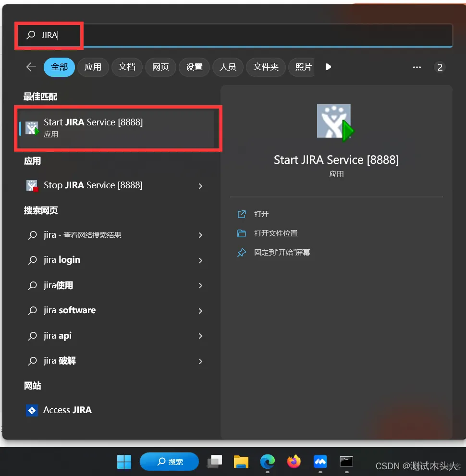Open Firefox from the taskbar
This screenshot has width=466, height=476.
pyautogui.click(x=294, y=462)
